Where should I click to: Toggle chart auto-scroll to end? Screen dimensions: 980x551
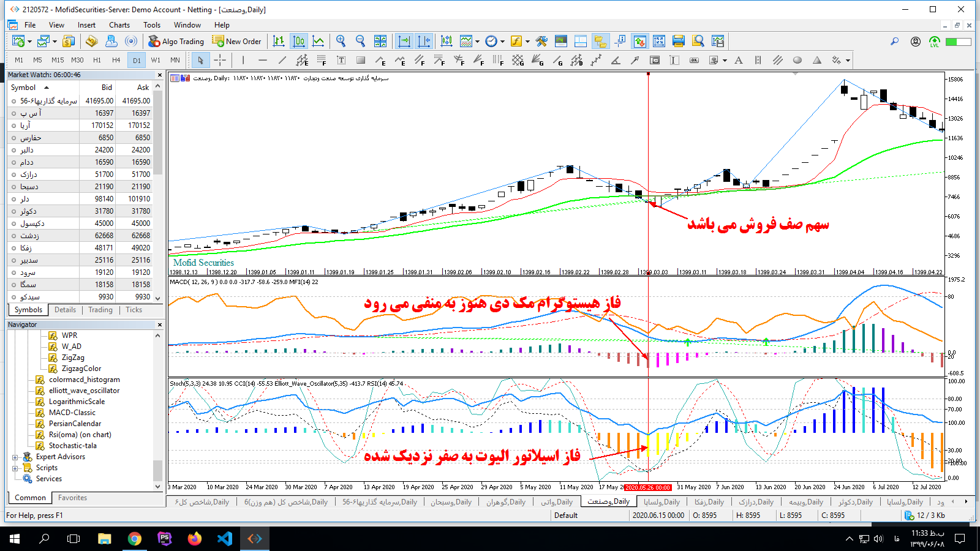coord(404,42)
